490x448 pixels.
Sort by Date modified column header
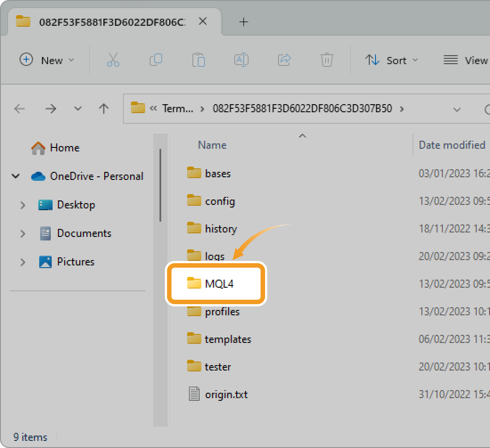[x=451, y=145]
